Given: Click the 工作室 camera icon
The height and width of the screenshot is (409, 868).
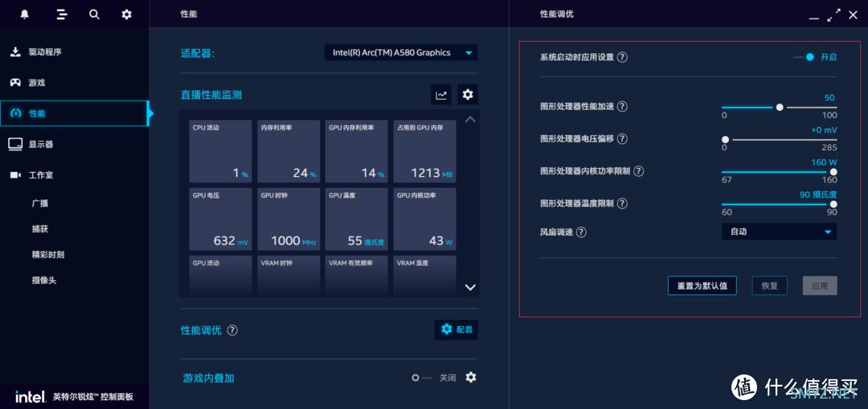Looking at the screenshot, I should [15, 175].
